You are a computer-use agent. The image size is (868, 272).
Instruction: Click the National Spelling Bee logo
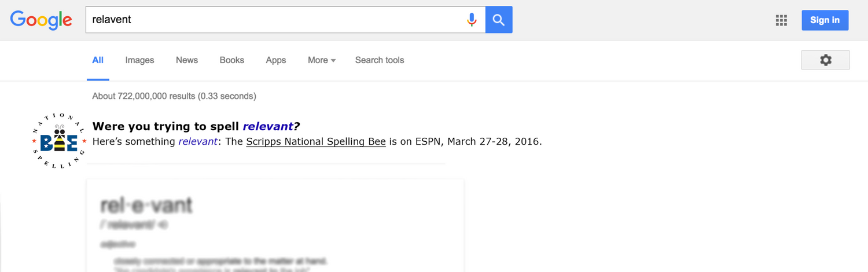pyautogui.click(x=58, y=141)
